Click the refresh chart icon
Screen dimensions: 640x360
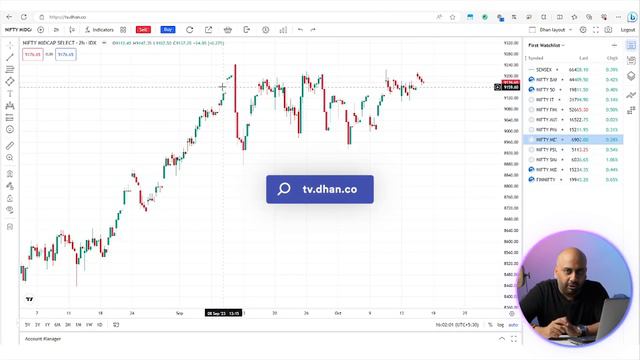click(x=189, y=30)
